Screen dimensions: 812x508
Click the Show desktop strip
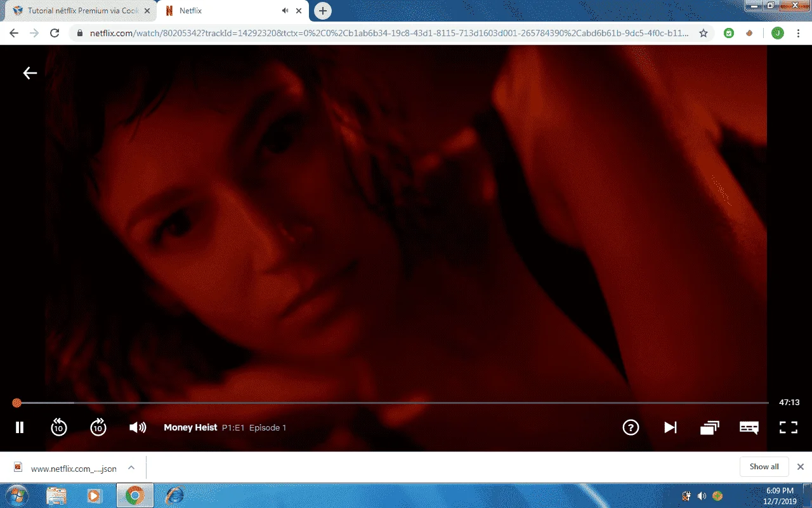(x=808, y=496)
